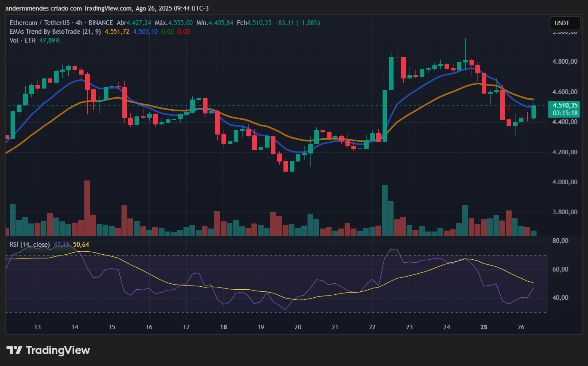588x366 pixels.
Task: Click the latest green candle at chart's right edge
Action: (x=534, y=112)
